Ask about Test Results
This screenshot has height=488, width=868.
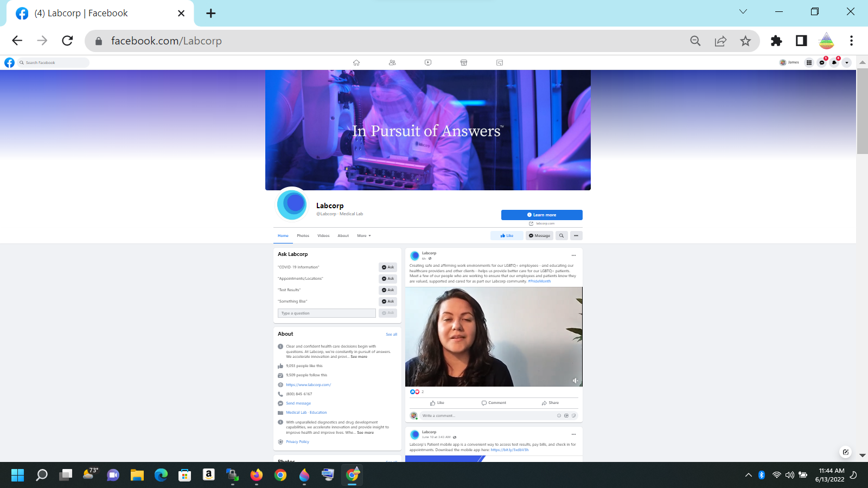tap(388, 290)
